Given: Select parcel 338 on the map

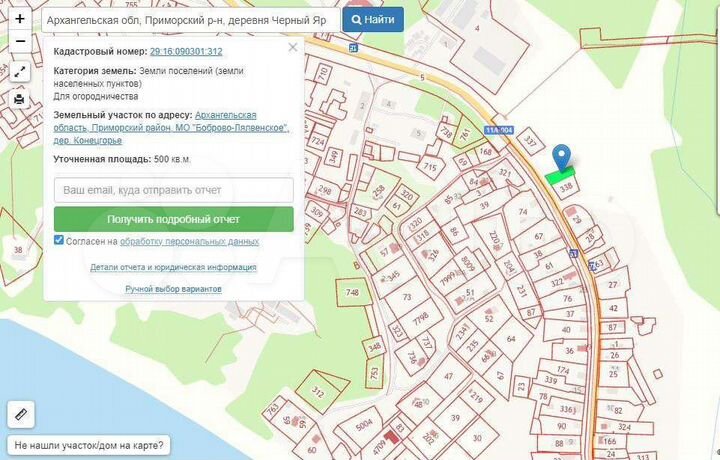Looking at the screenshot, I should 566,187.
